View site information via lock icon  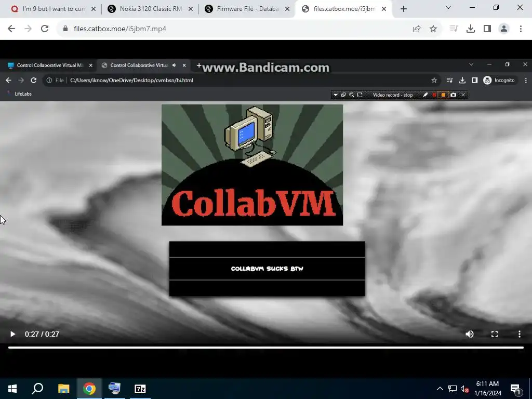pyautogui.click(x=65, y=29)
